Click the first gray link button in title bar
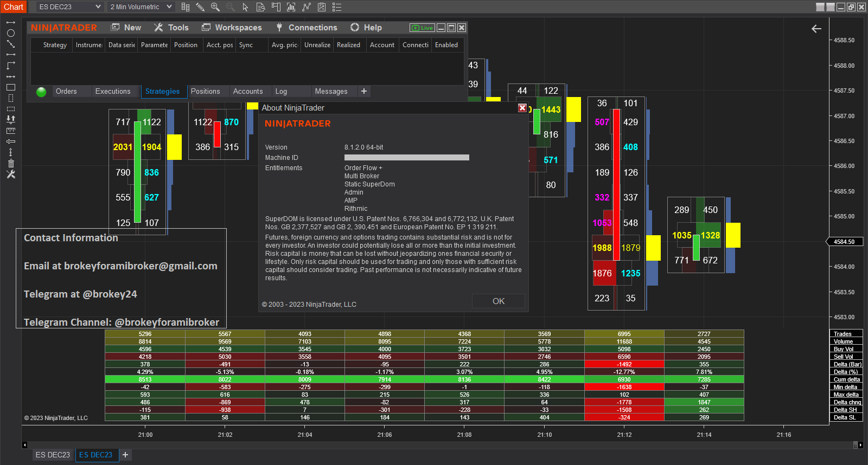This screenshot has width=868, height=465. pyautogui.click(x=820, y=7)
